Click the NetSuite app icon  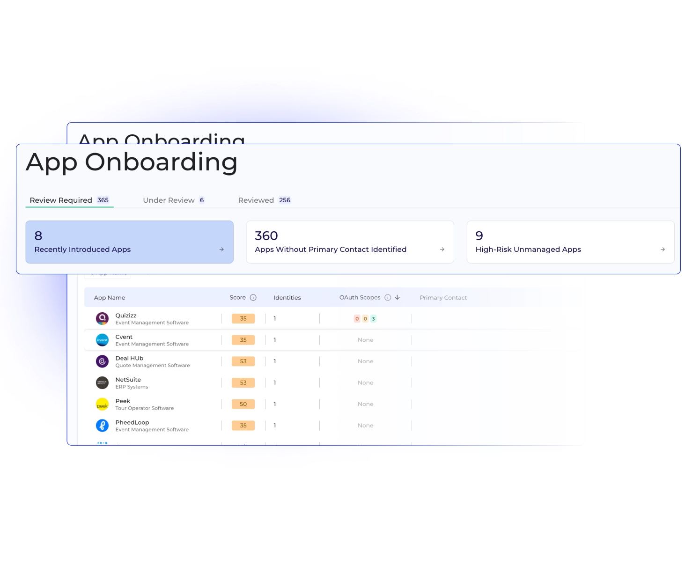(x=102, y=382)
